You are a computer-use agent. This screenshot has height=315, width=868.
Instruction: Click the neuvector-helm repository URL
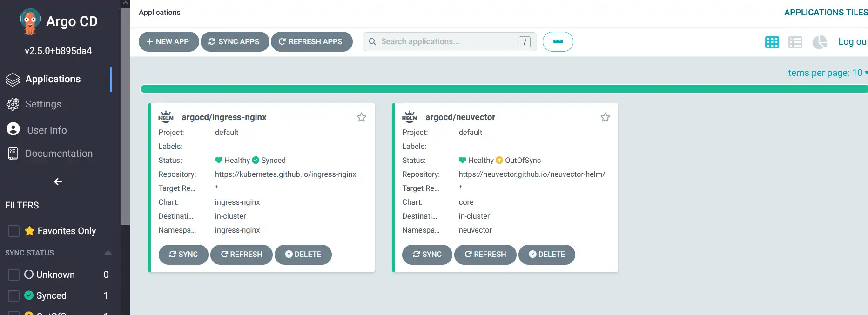pos(532,174)
